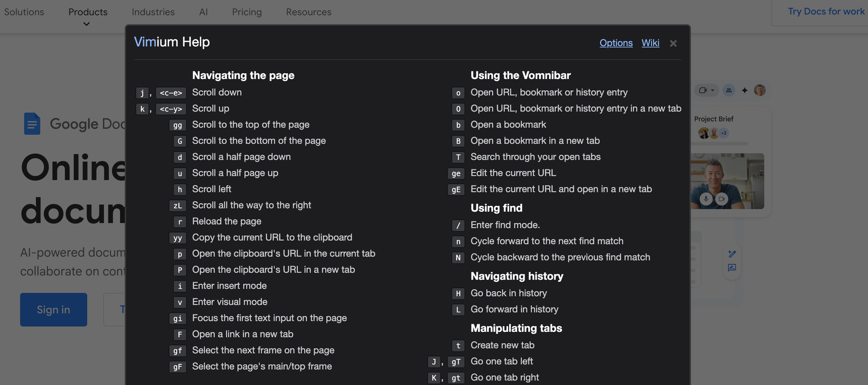The image size is (868, 385).
Task: Click 'Scroll a half page up' text
Action: click(235, 173)
